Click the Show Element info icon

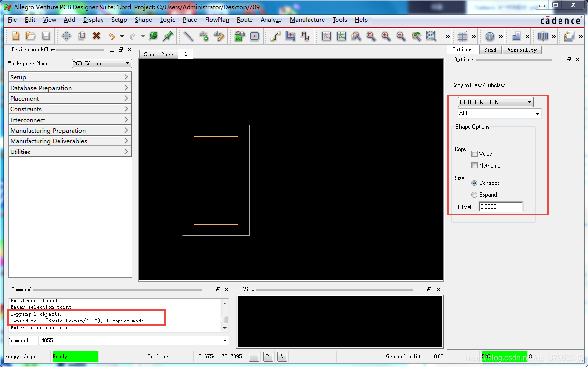click(x=489, y=36)
